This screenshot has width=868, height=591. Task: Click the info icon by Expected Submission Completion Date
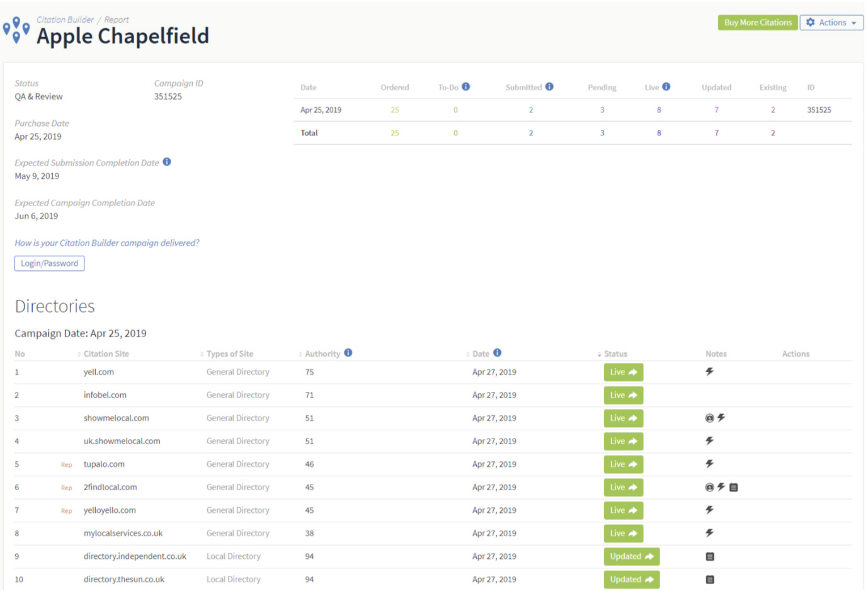pyautogui.click(x=166, y=162)
